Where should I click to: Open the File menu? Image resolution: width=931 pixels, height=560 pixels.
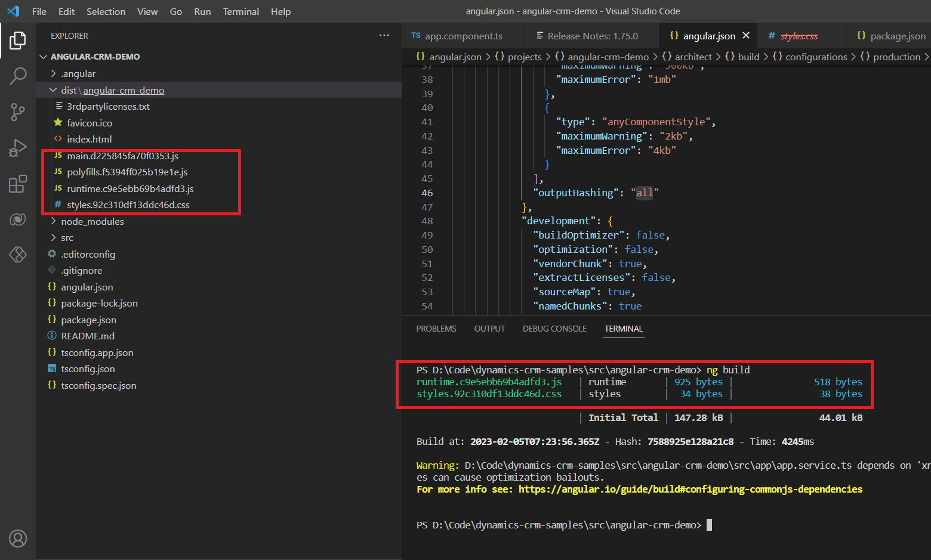39,11
